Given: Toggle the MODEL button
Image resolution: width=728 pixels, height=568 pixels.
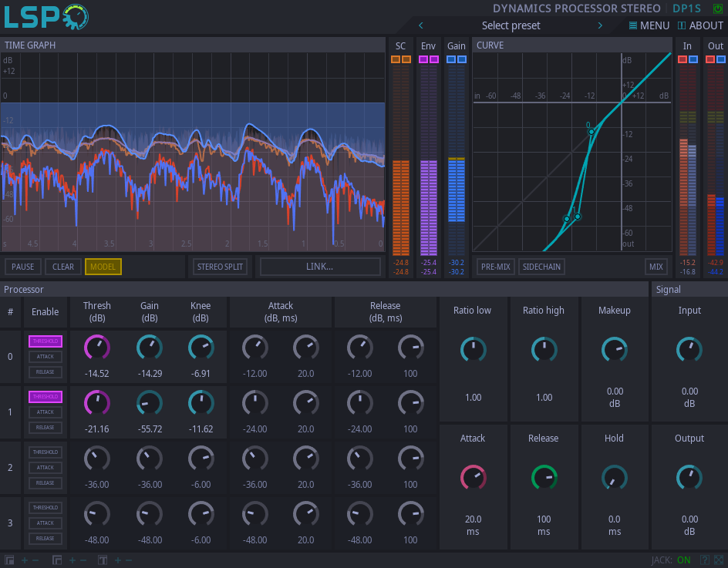Looking at the screenshot, I should (x=103, y=266).
